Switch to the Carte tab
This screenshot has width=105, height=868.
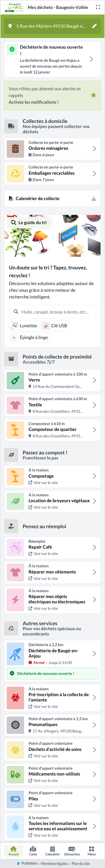pyautogui.click(x=33, y=851)
